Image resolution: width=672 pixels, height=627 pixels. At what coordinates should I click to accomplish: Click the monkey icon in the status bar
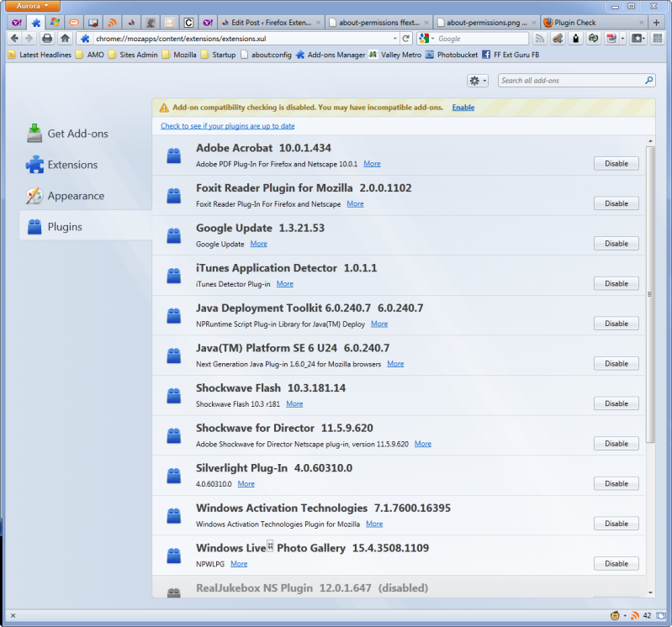coord(615,616)
